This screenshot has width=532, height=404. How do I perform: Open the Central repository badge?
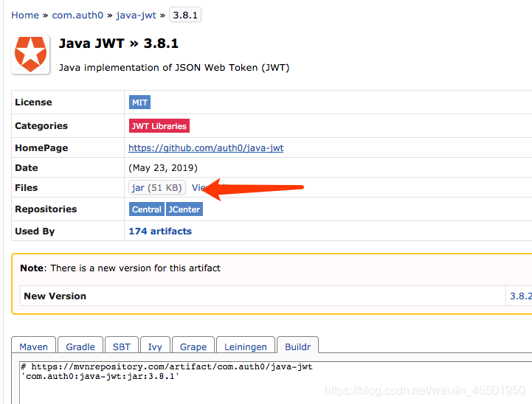click(147, 209)
